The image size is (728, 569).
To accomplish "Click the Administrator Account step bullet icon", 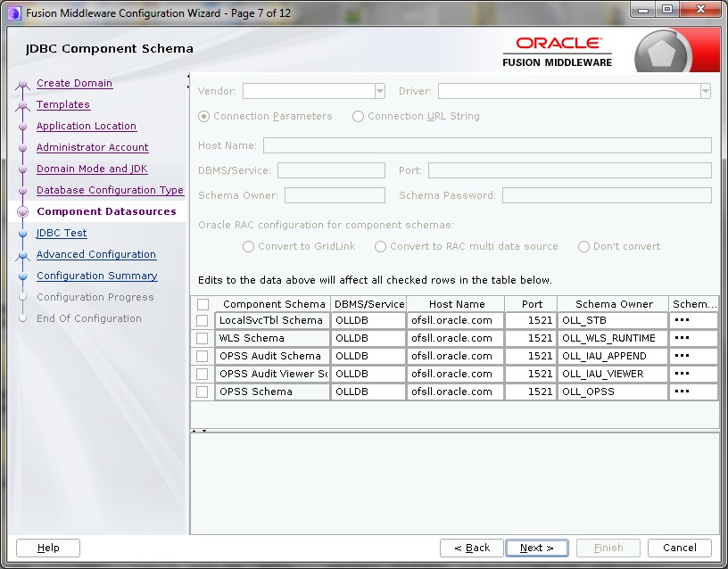I will [23, 147].
